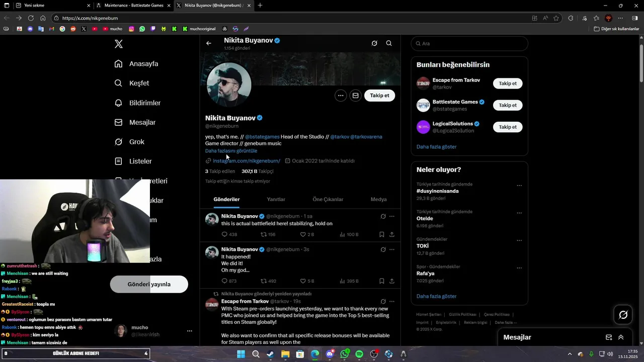Open more options on 'actual battlefield' post

click(392, 216)
